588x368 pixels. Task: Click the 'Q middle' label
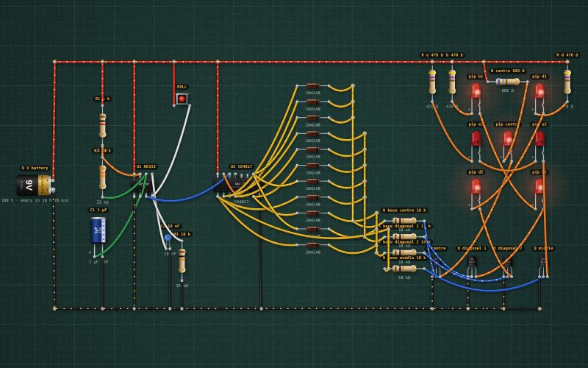pyautogui.click(x=543, y=248)
